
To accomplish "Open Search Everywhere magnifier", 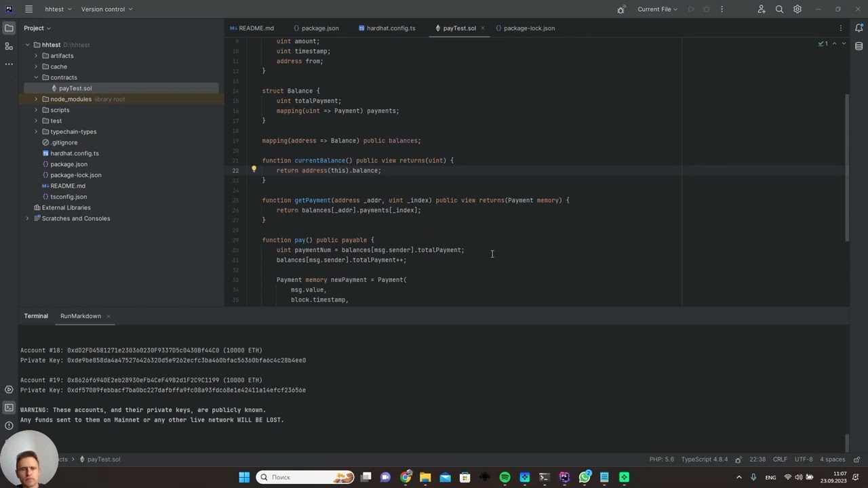I will pos(779,9).
